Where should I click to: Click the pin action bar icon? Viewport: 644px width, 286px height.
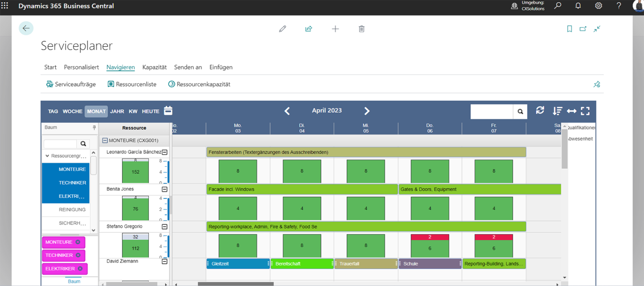point(597,84)
